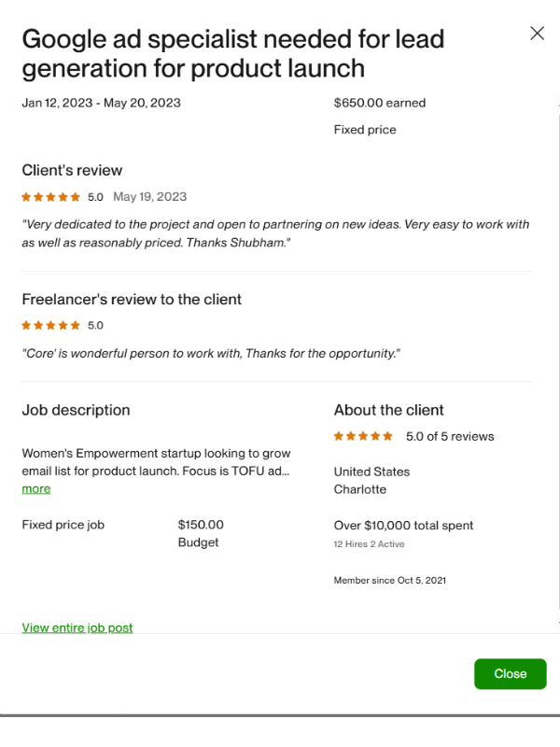Screen dimensions: 560x747
Task: Close the dialog with the X icon
Action: 537,34
